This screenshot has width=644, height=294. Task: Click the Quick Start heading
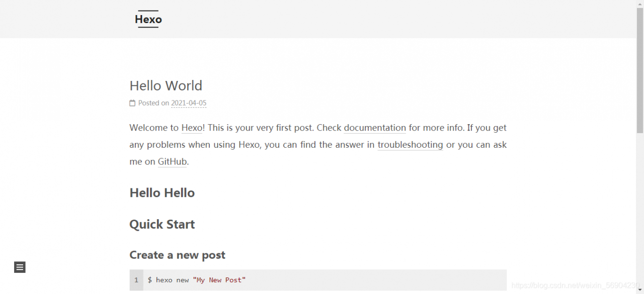pyautogui.click(x=162, y=224)
